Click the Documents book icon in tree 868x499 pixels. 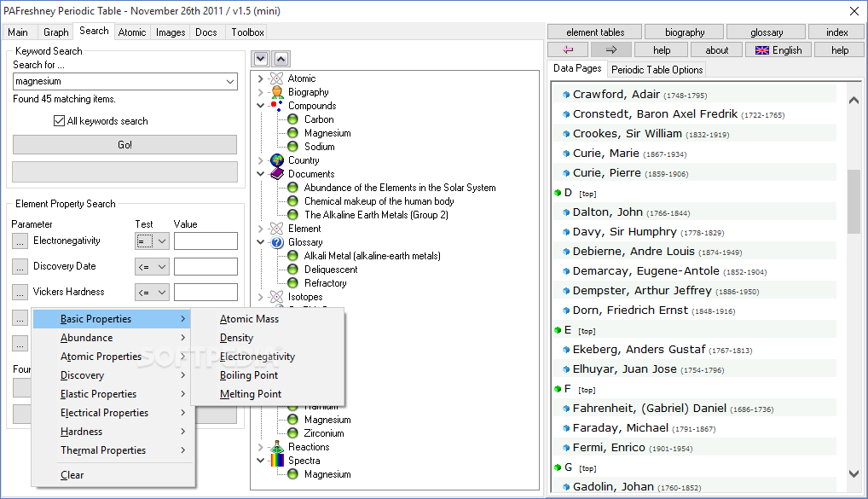point(276,174)
